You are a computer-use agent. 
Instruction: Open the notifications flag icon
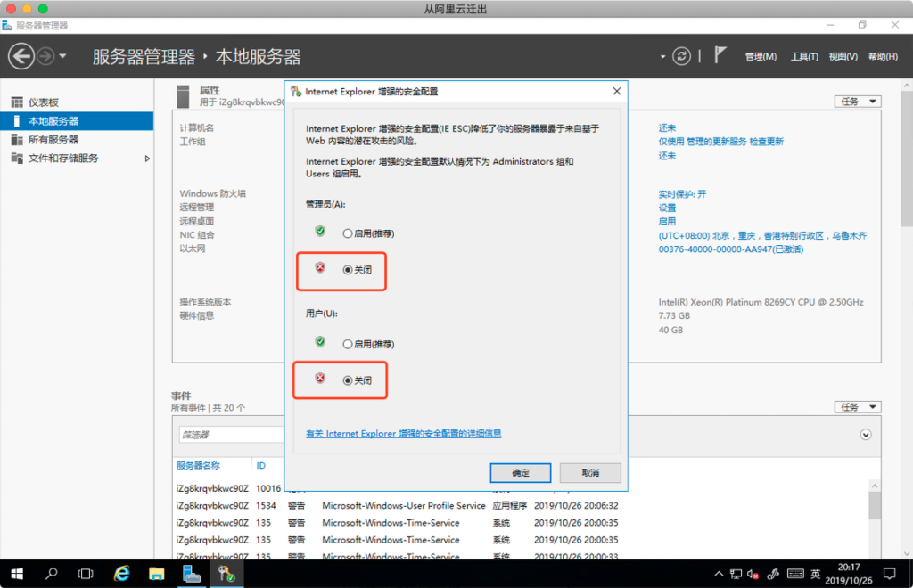(x=719, y=56)
